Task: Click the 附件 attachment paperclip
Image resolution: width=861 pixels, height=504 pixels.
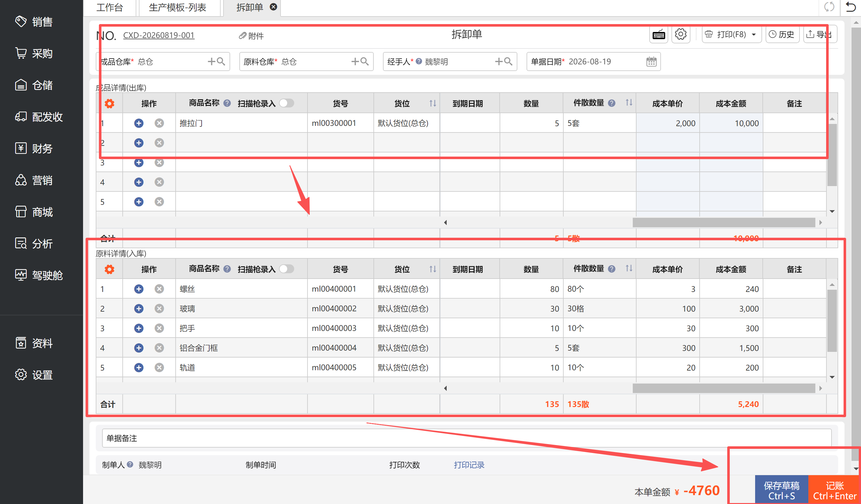Action: click(x=251, y=36)
